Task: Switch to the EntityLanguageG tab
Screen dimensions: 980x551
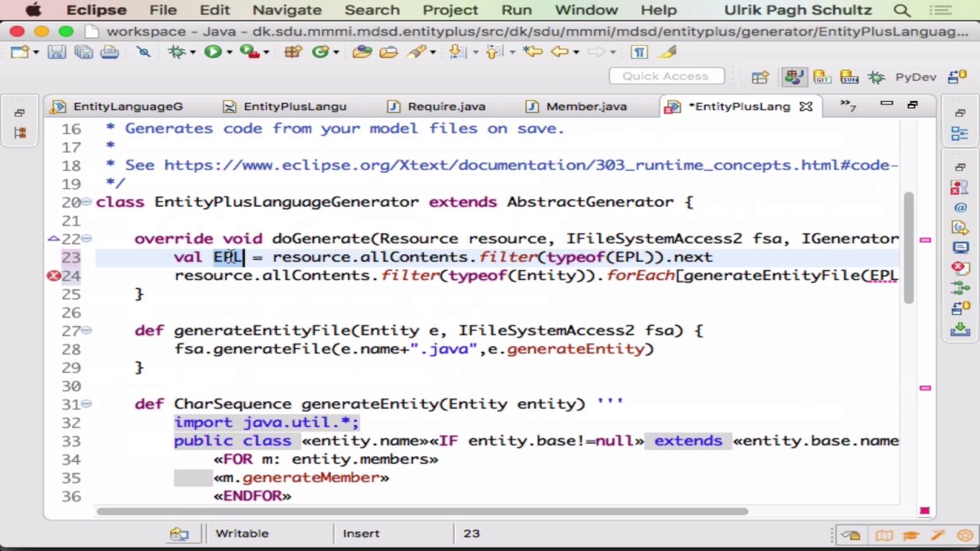Action: point(117,106)
